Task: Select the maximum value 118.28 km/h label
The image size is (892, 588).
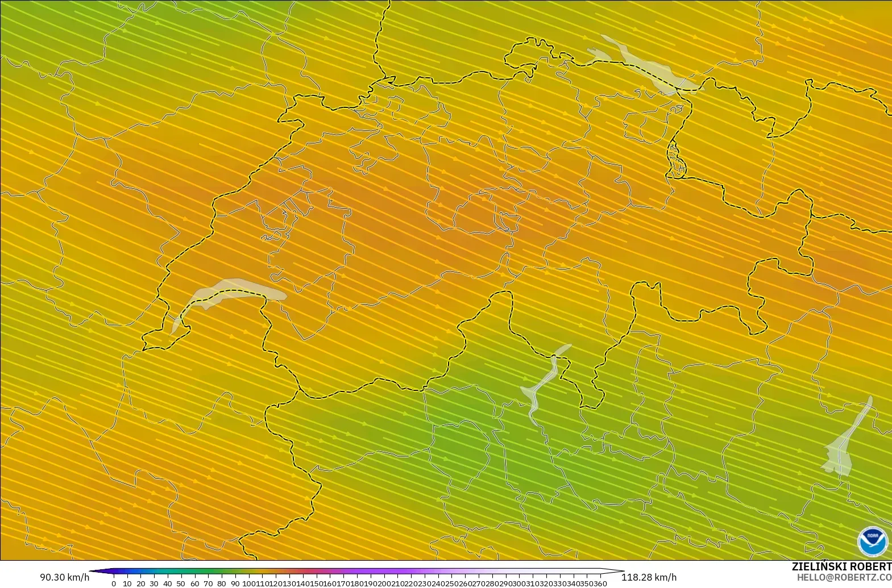Action: point(649,577)
